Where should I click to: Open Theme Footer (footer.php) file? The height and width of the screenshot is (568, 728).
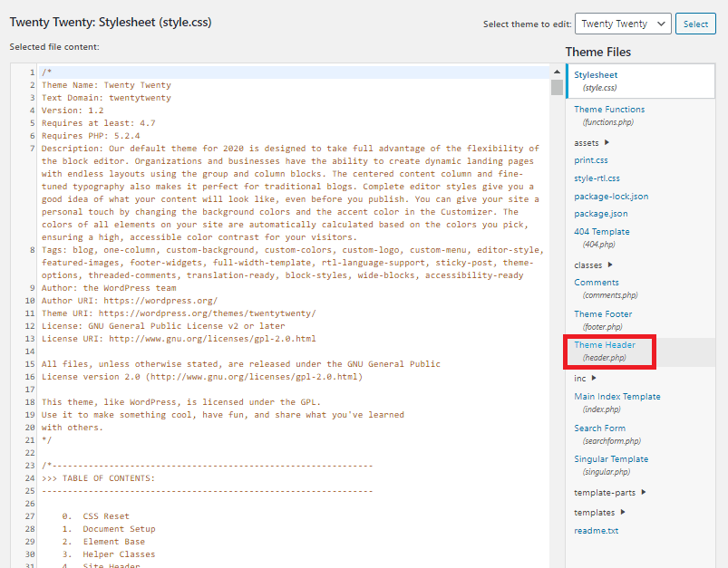point(603,320)
